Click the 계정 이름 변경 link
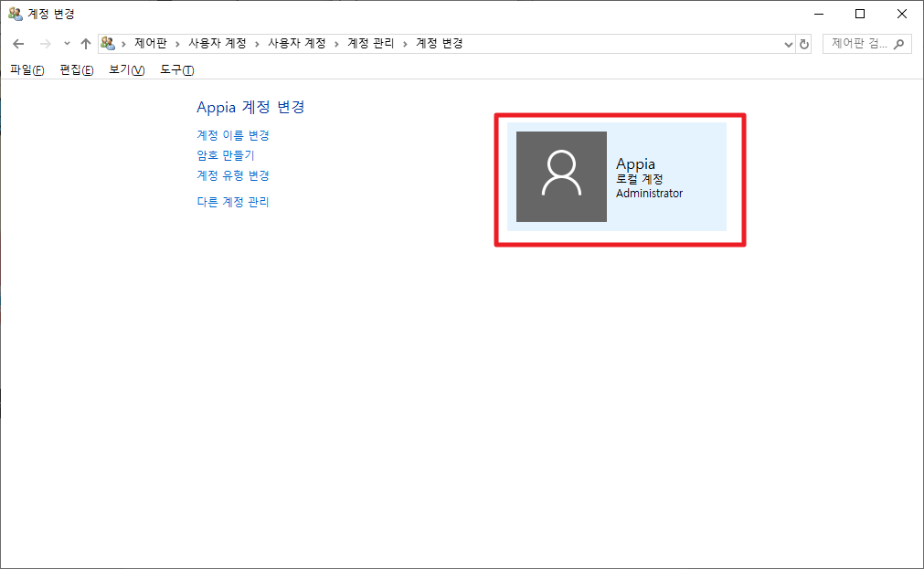The height and width of the screenshot is (569, 924). [233, 135]
